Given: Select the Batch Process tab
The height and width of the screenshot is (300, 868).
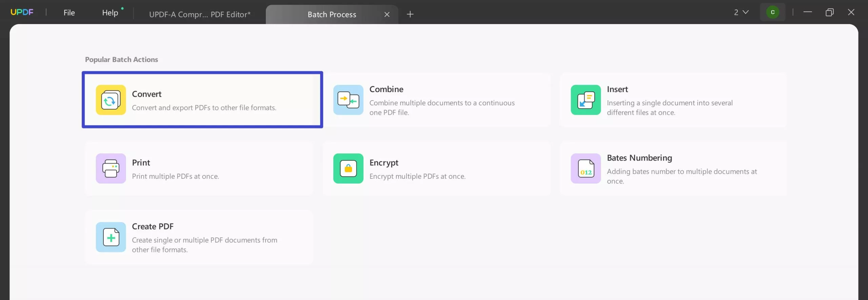Looking at the screenshot, I should click(x=332, y=14).
